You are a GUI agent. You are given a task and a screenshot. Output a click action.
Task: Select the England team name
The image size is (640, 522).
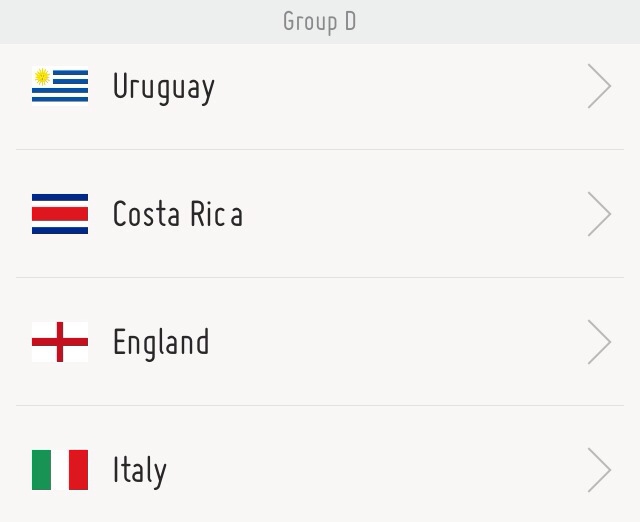[161, 344]
